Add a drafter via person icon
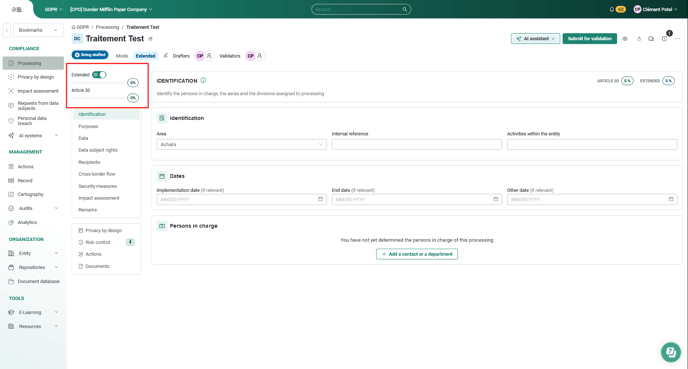 [x=209, y=56]
